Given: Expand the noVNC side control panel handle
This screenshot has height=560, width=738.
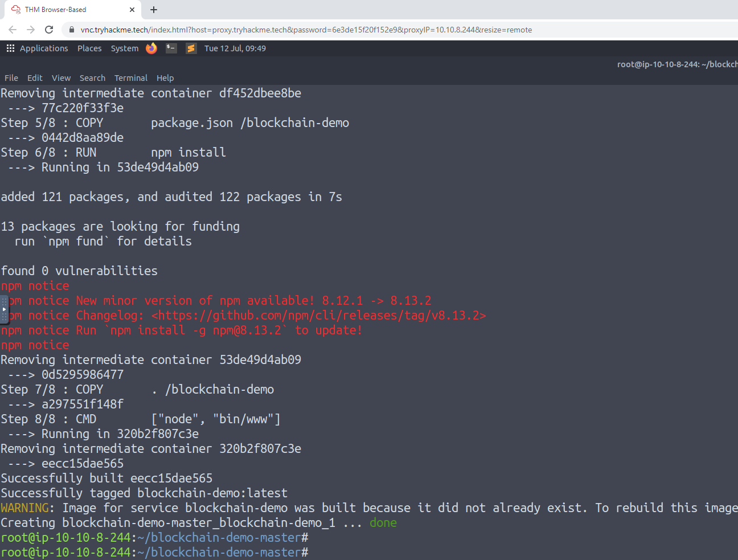Looking at the screenshot, I should tap(4, 309).
